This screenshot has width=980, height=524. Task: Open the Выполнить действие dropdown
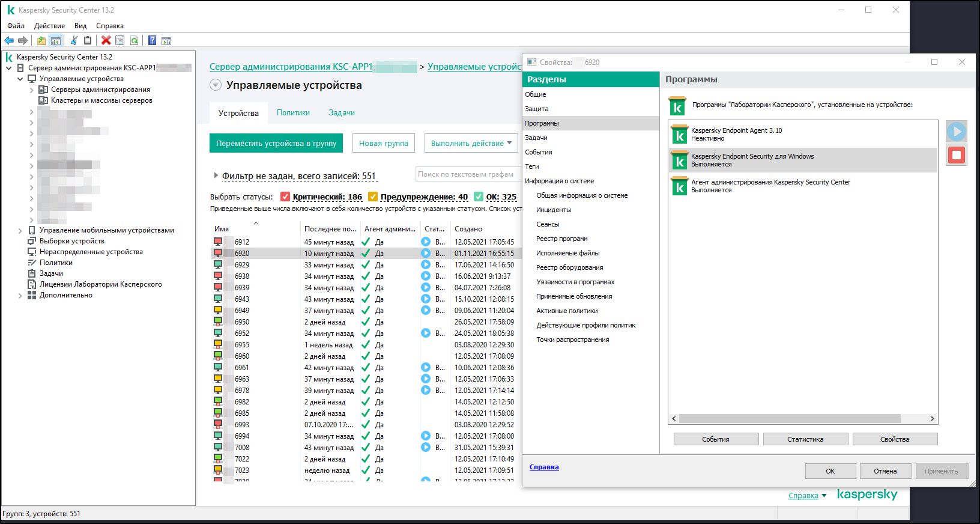pyautogui.click(x=471, y=144)
